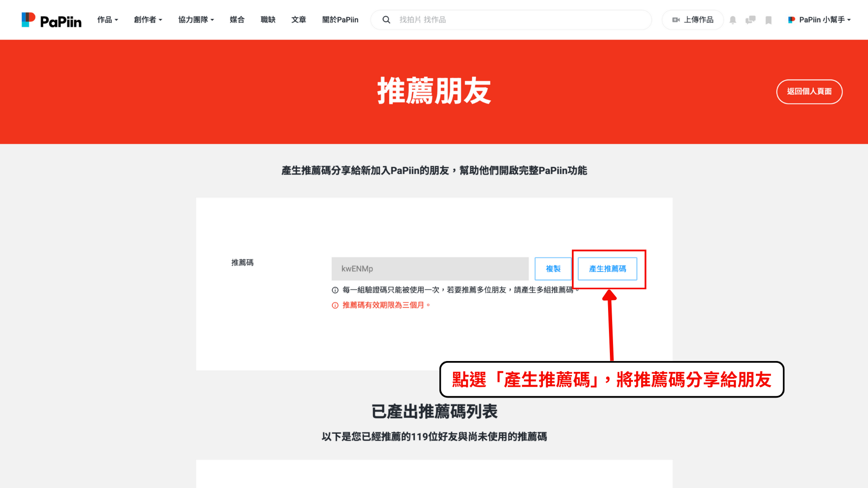Click the info icon beside validity notice
Screen dimensions: 868x488
335,305
